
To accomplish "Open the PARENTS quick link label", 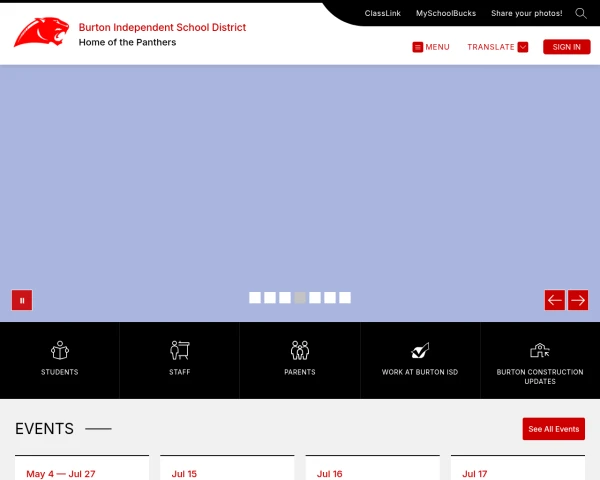I will coord(300,372).
